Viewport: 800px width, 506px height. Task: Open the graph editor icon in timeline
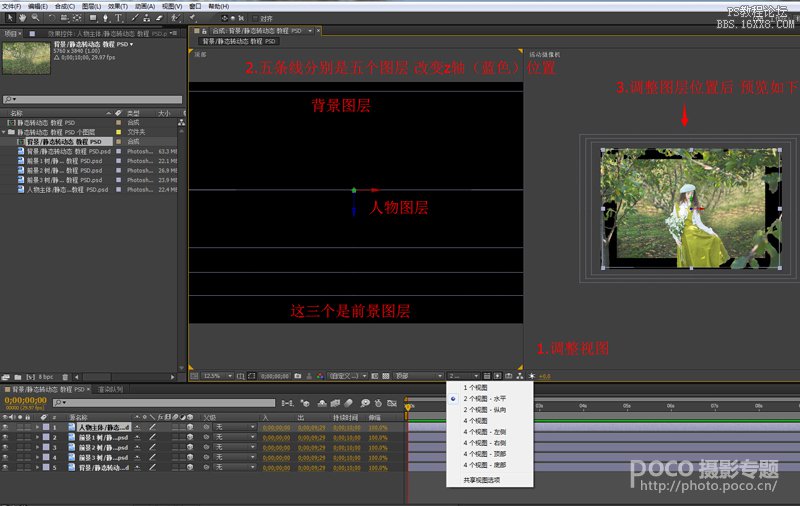[391, 403]
